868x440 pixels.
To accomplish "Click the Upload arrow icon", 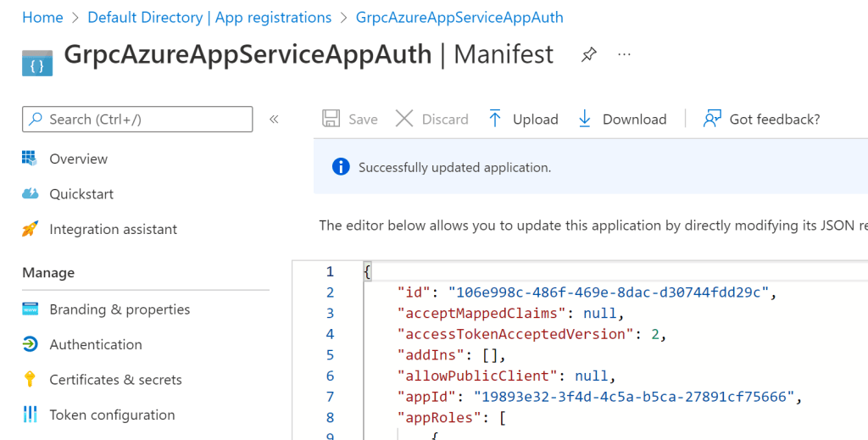I will coord(495,119).
